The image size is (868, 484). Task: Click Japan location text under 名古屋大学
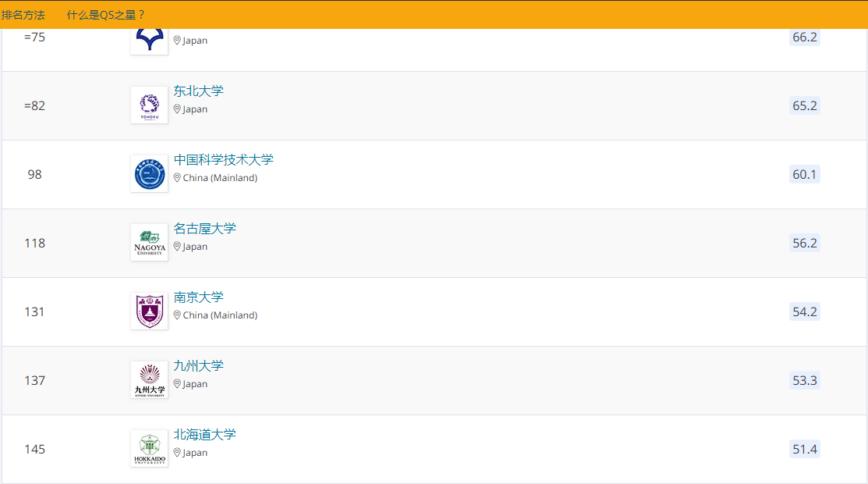pyautogui.click(x=195, y=247)
